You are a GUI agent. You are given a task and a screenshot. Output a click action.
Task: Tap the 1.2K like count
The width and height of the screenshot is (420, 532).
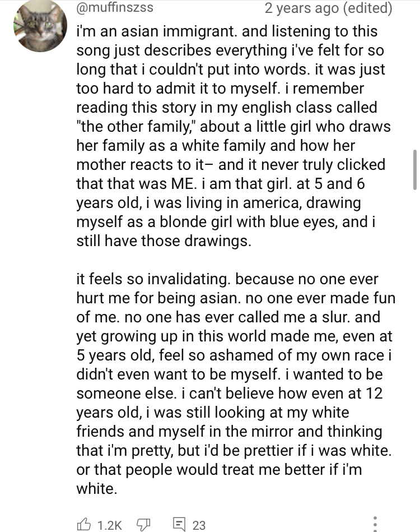(110, 525)
